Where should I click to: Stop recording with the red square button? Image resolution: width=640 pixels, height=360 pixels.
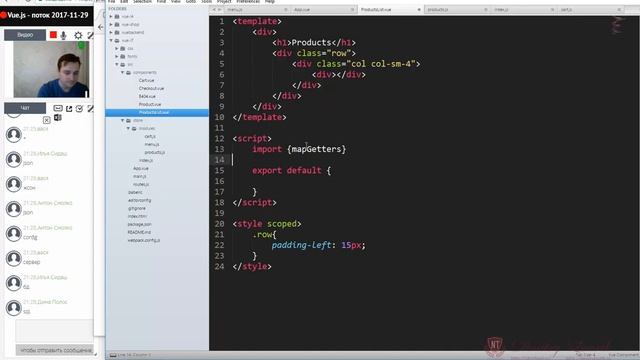click(53, 35)
